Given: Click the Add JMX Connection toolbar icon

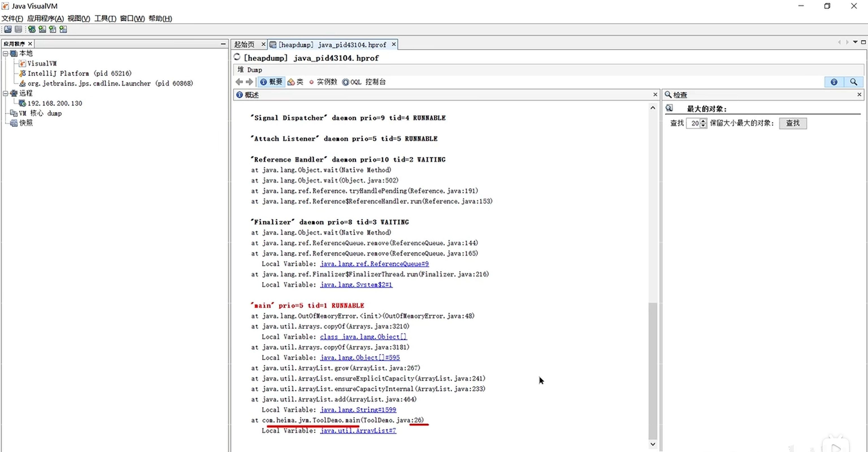Looking at the screenshot, I should 42,29.
